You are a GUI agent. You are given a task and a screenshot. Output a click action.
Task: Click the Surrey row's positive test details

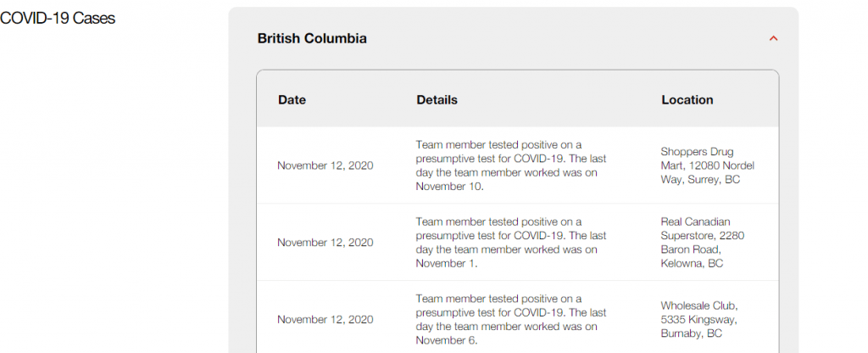pyautogui.click(x=510, y=159)
